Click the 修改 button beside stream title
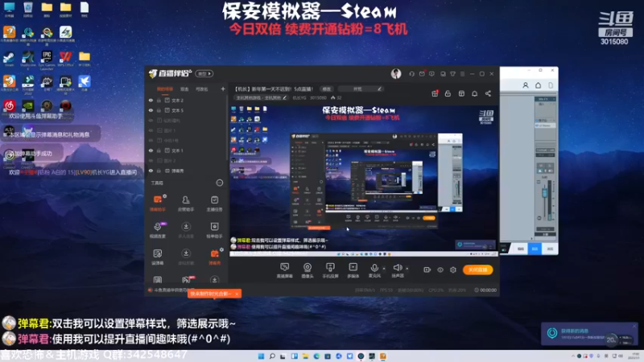 [327, 88]
